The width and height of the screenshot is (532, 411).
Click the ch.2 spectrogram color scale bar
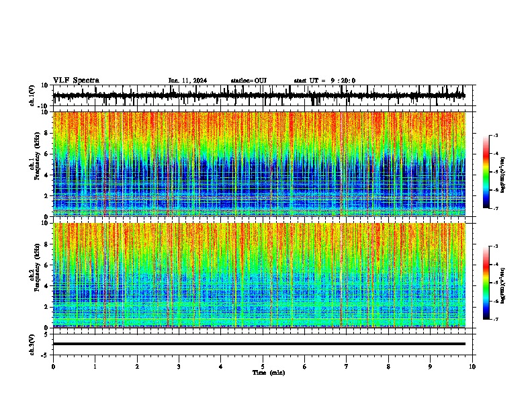[x=486, y=283]
